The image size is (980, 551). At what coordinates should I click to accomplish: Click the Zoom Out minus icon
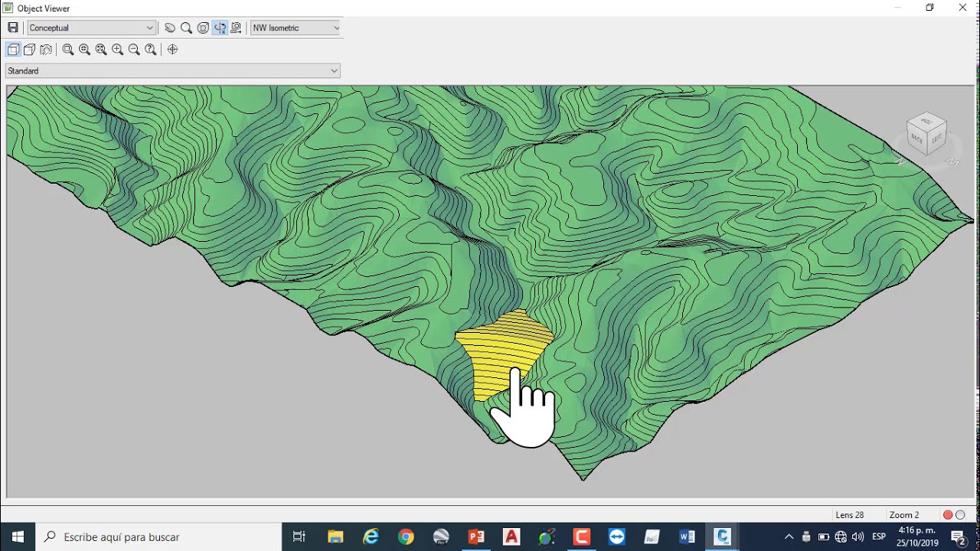click(134, 49)
